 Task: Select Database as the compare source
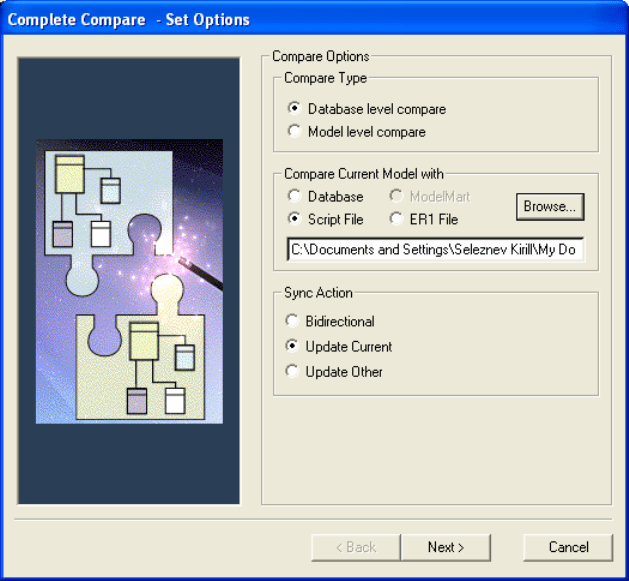point(293,197)
